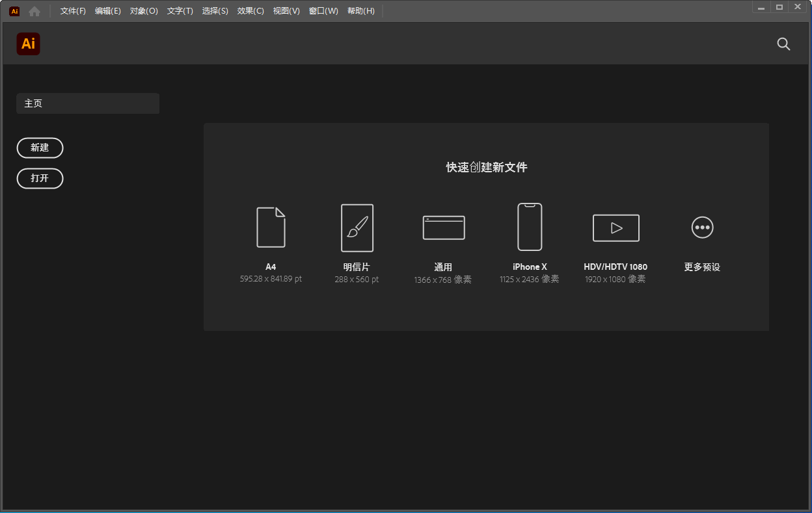Open 更多预设 to see more presets

pyautogui.click(x=702, y=228)
